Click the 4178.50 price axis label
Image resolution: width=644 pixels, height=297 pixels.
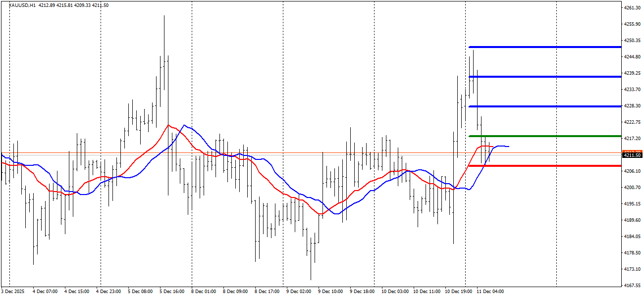(x=632, y=253)
